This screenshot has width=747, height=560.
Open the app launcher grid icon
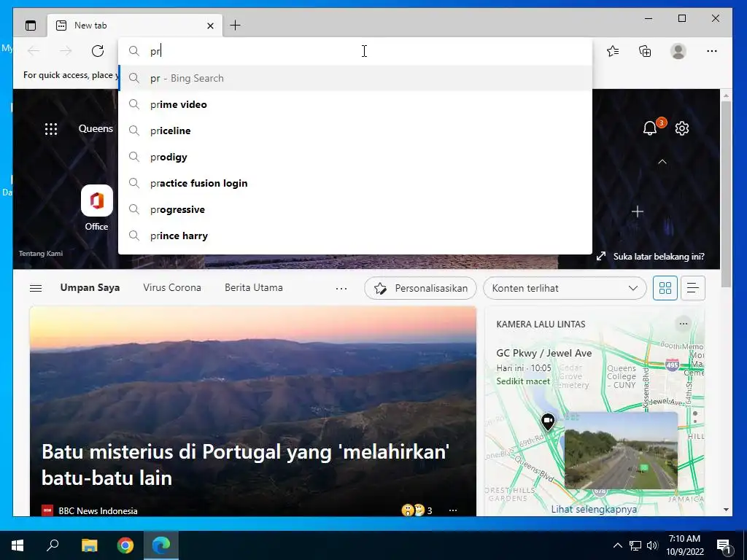pyautogui.click(x=51, y=128)
